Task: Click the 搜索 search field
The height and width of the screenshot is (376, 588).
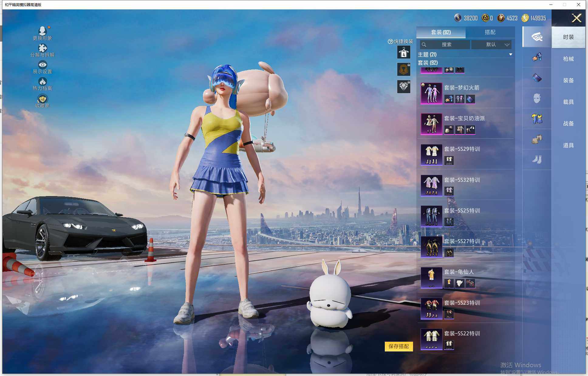Action: click(446, 45)
